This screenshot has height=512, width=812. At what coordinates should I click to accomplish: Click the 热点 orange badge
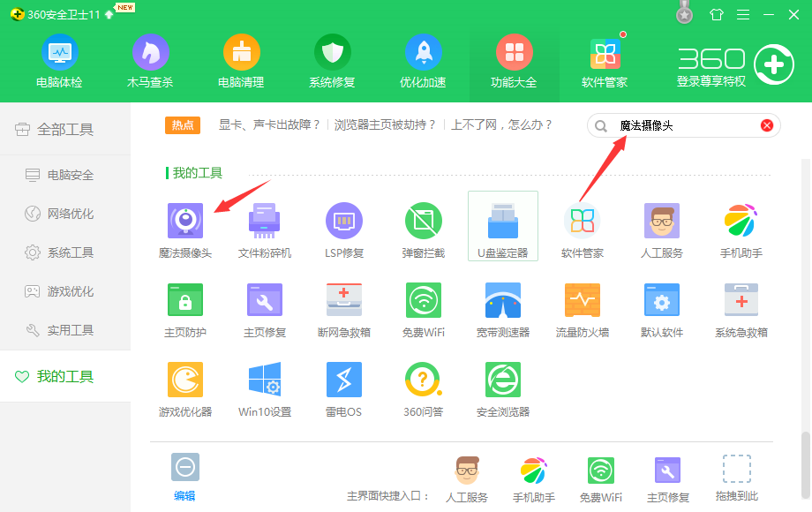183,124
